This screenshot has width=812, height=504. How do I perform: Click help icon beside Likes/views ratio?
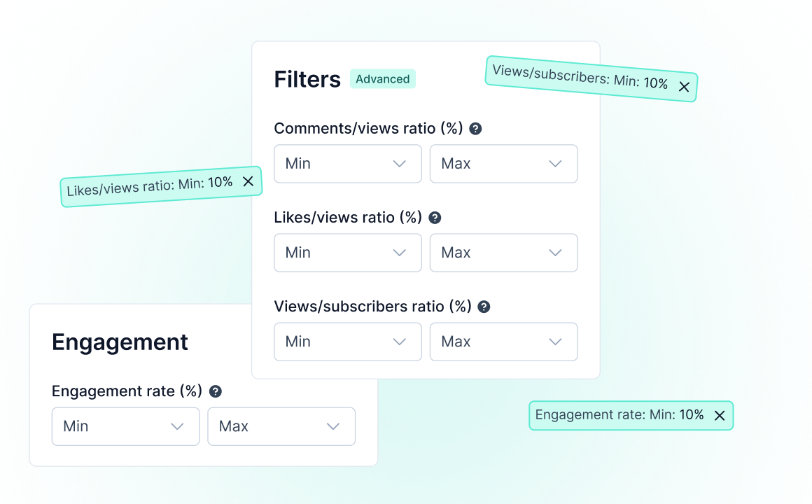coord(435,218)
